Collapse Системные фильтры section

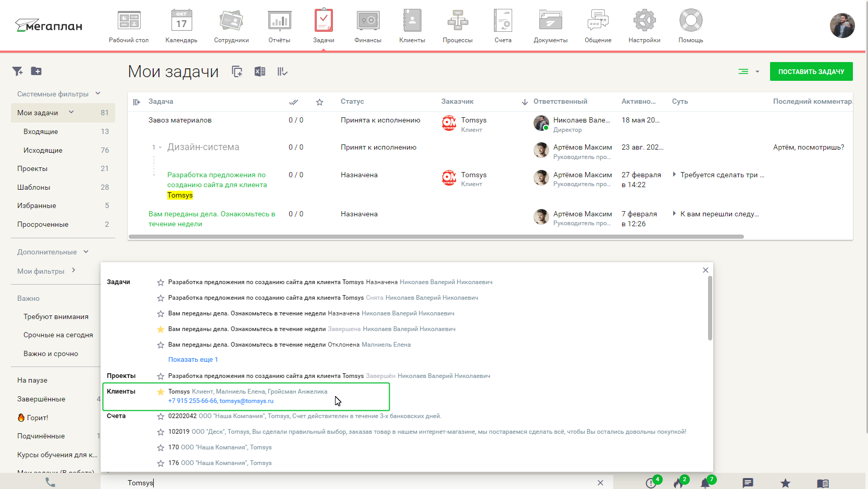(x=97, y=94)
